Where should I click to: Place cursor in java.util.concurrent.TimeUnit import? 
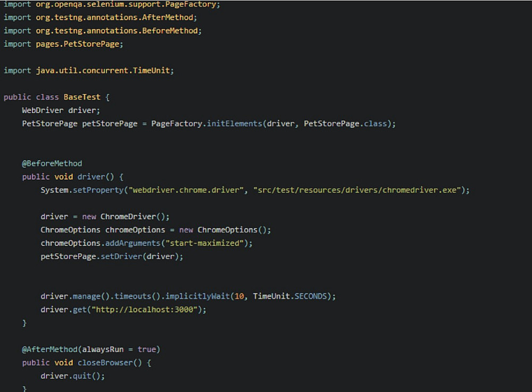pyautogui.click(x=88, y=71)
